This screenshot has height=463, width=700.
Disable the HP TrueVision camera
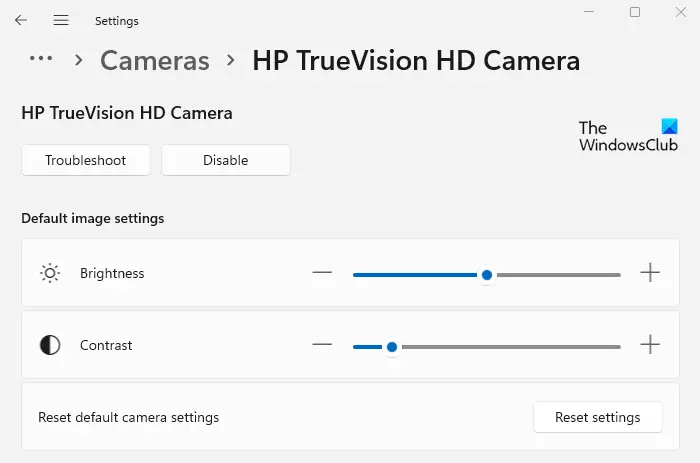[226, 160]
